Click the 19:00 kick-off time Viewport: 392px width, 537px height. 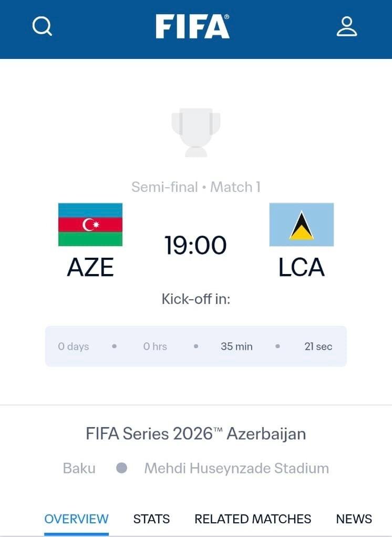tap(195, 245)
